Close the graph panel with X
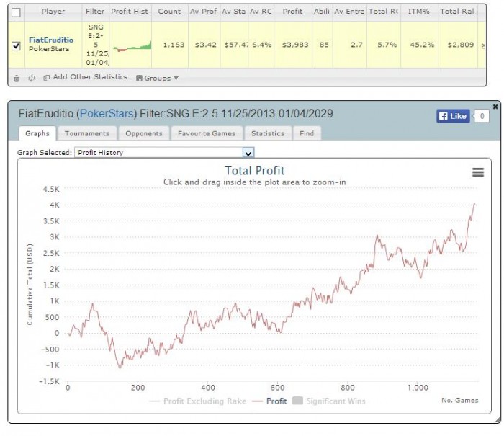Image resolution: width=504 pixels, height=436 pixels. (x=495, y=107)
